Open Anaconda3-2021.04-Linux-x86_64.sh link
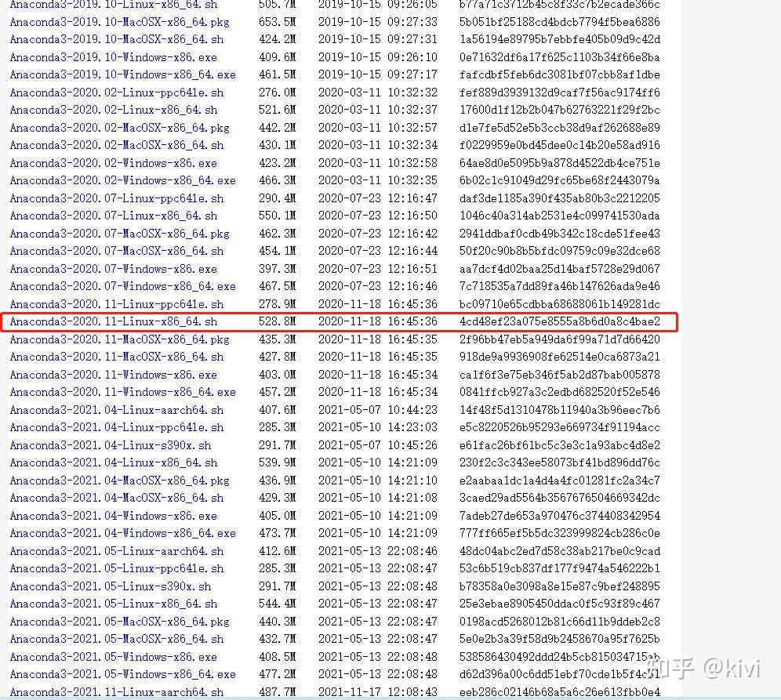The image size is (781, 700). [x=114, y=463]
